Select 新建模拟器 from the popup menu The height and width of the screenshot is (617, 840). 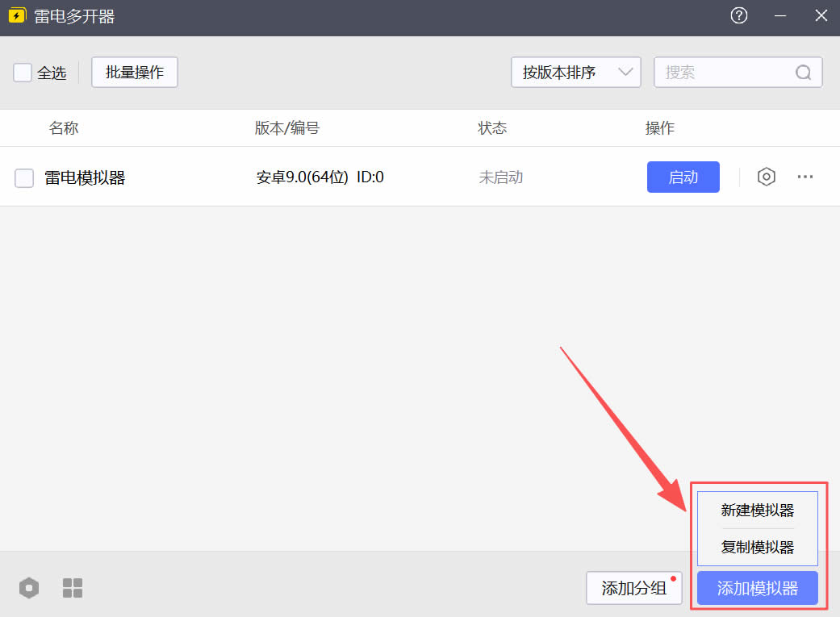[x=757, y=511]
